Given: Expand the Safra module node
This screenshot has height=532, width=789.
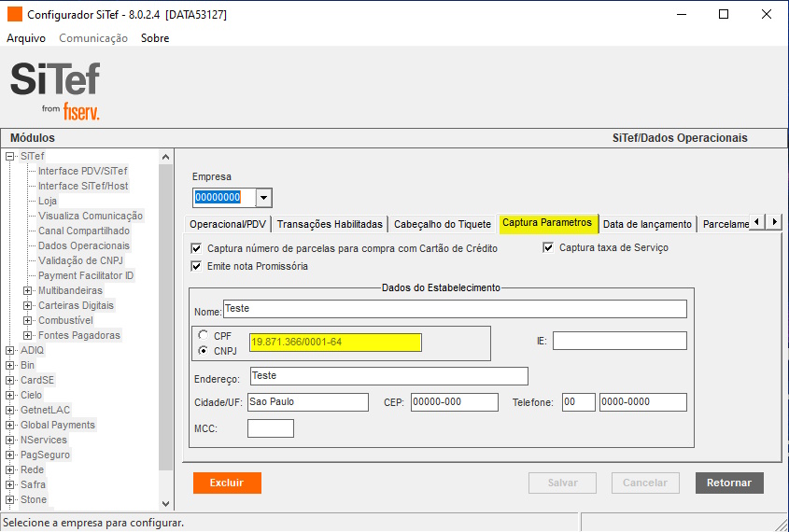Looking at the screenshot, I should click(9, 484).
